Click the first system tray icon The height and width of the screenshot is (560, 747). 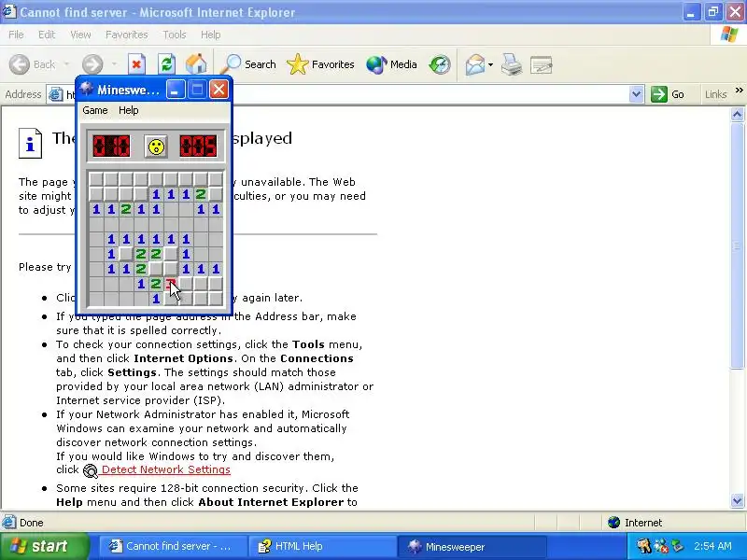tap(643, 546)
